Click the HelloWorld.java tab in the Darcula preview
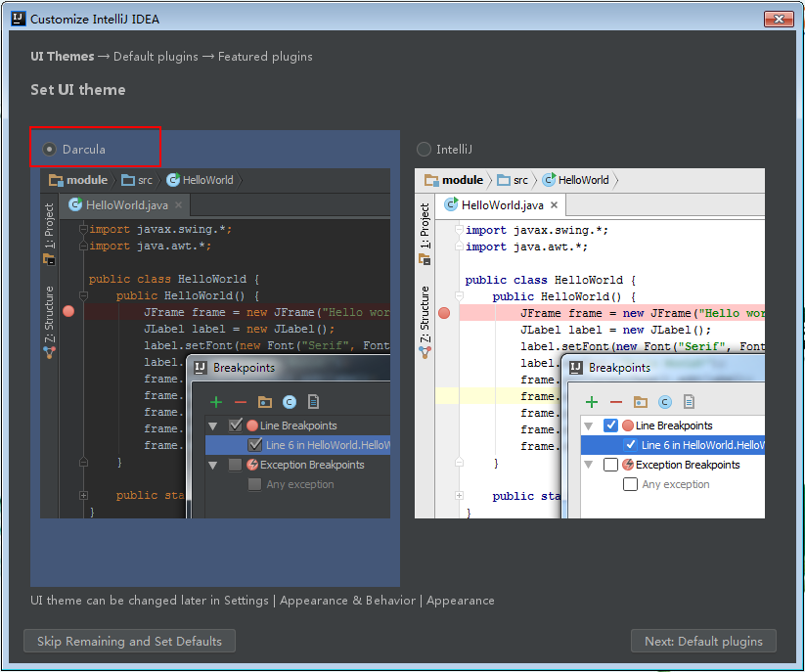The width and height of the screenshot is (805, 672). coord(125,205)
